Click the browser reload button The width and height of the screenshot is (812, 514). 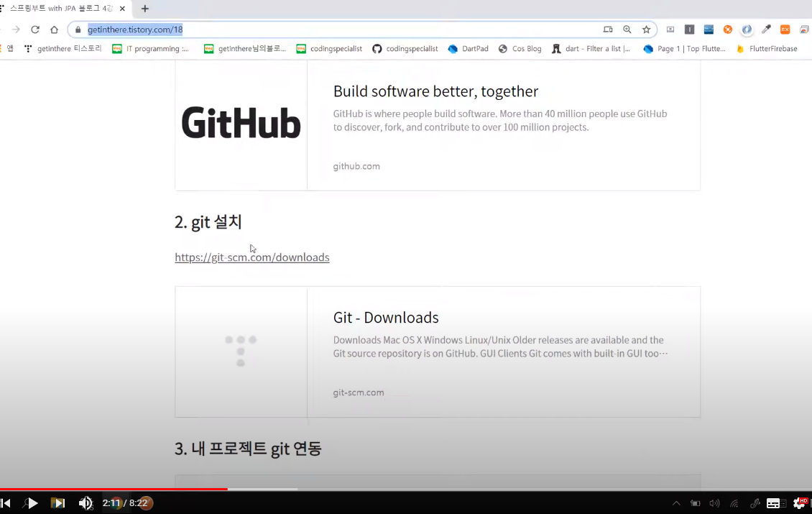pyautogui.click(x=35, y=29)
